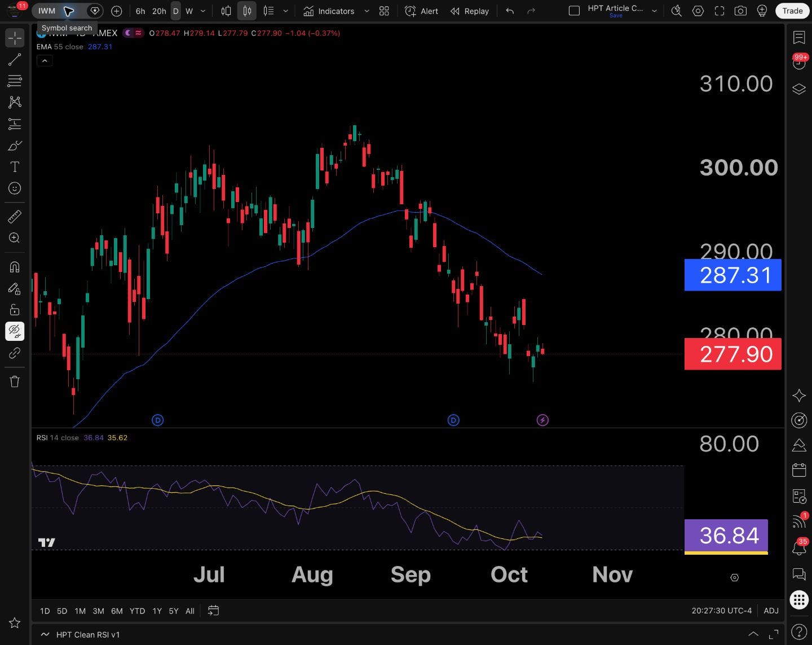Switch to the 5Y date range
Image resolution: width=812 pixels, height=645 pixels.
[x=174, y=611]
